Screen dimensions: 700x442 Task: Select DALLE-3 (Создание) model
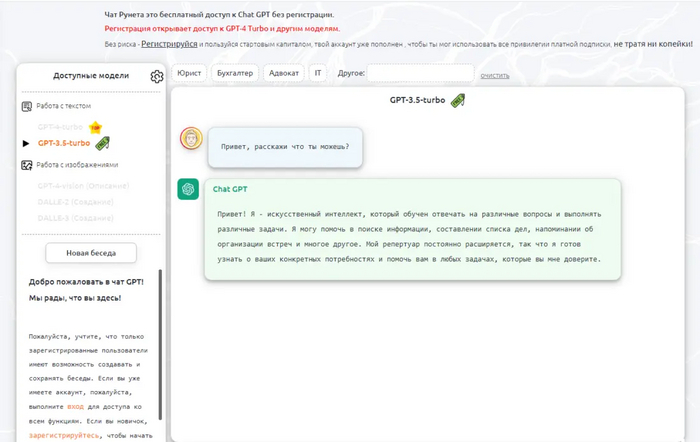tap(75, 218)
